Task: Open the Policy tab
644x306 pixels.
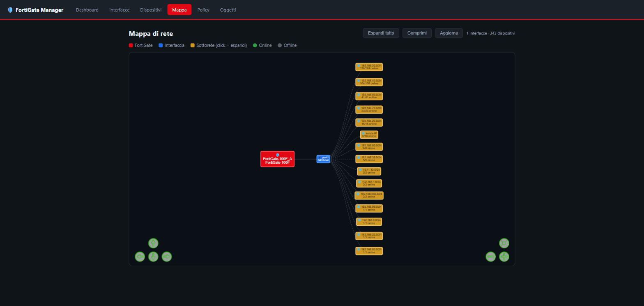Action: pyautogui.click(x=203, y=10)
